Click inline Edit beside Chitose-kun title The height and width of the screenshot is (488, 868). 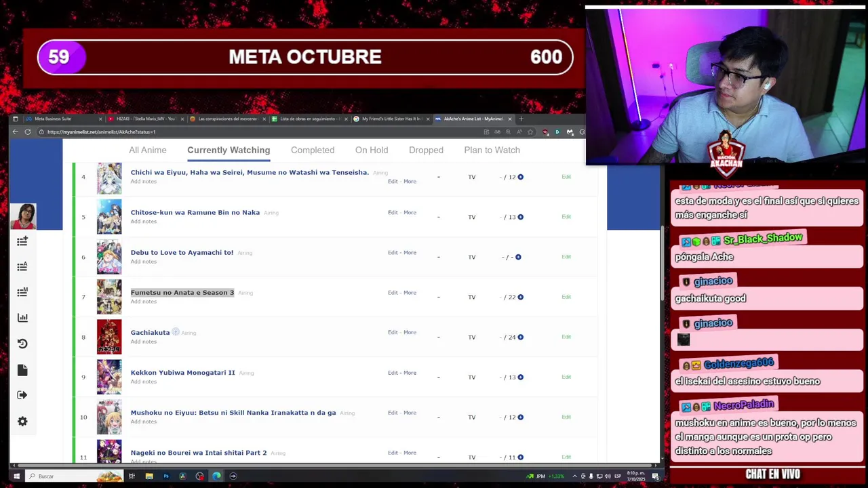tap(393, 213)
